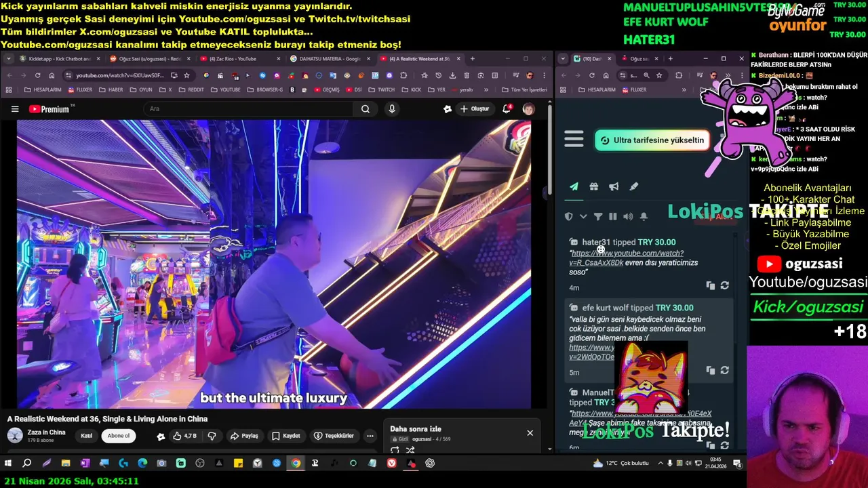Click the Kaydet save button
Screen dimensions: 868x488
click(x=286, y=436)
